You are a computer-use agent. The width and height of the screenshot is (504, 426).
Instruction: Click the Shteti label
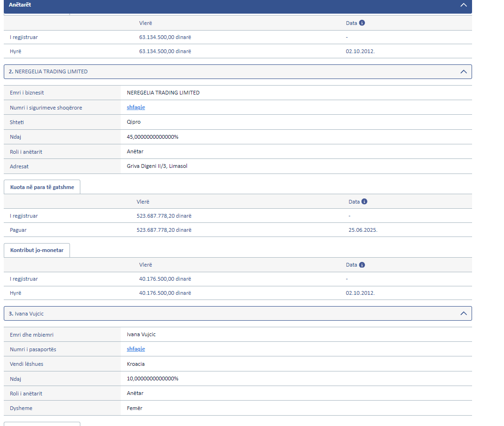point(17,122)
